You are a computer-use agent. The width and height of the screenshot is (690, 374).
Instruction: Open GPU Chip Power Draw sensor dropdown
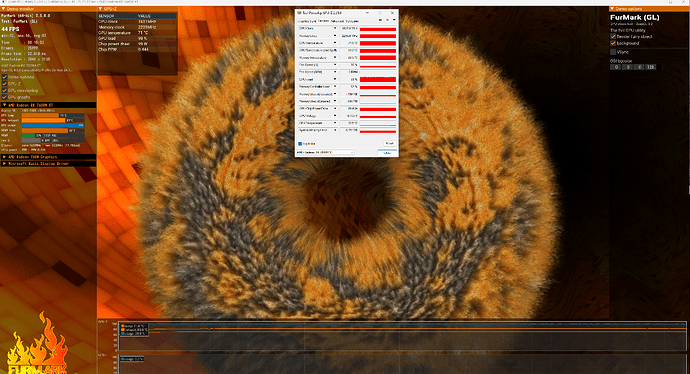335,108
